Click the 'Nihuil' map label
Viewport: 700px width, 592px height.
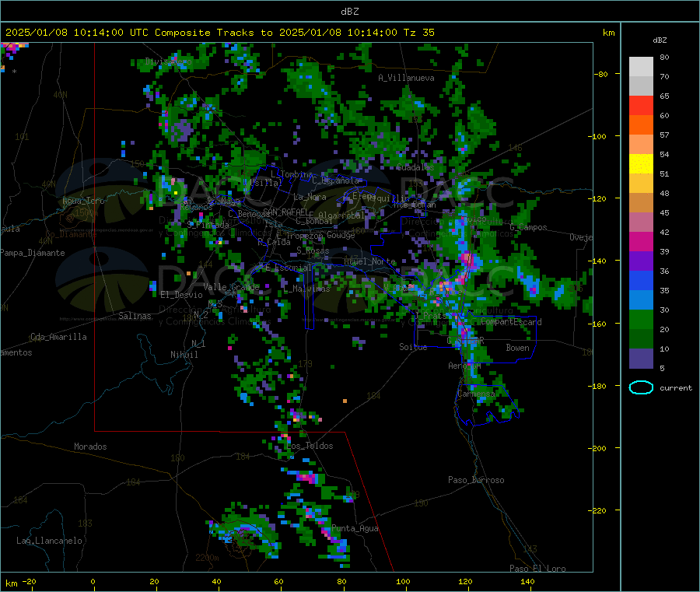click(x=184, y=355)
